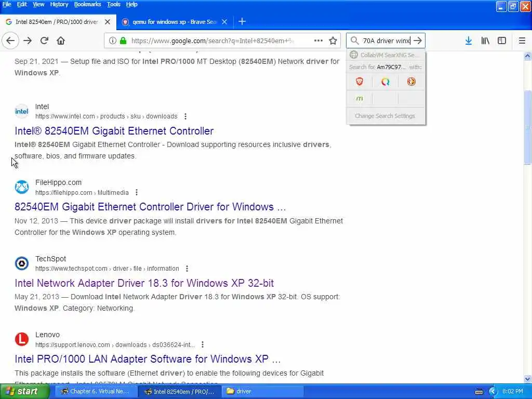Click Intel 82540em taskbar button
Image resolution: width=532 pixels, height=399 pixels.
coord(179,391)
